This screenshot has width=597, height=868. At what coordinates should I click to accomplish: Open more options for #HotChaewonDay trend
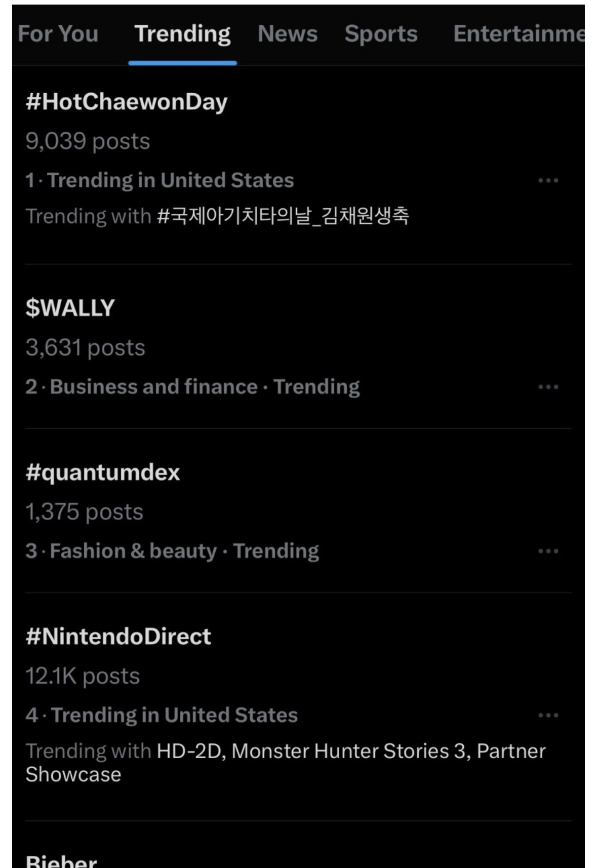tap(548, 180)
